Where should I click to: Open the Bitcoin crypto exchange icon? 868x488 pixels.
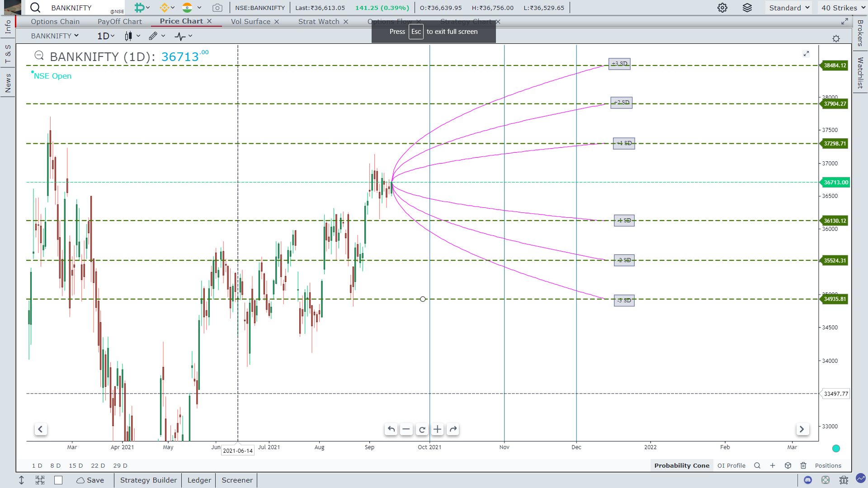click(139, 8)
